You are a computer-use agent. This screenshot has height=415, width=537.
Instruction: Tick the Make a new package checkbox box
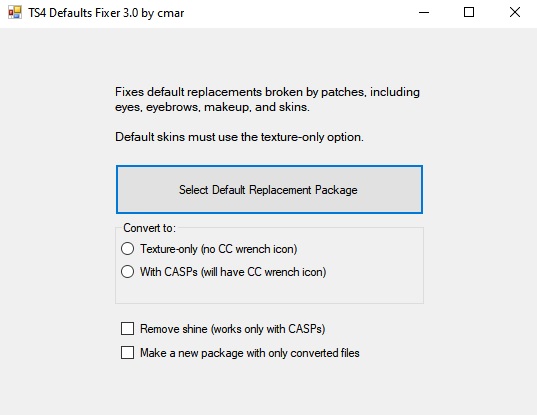click(x=127, y=352)
